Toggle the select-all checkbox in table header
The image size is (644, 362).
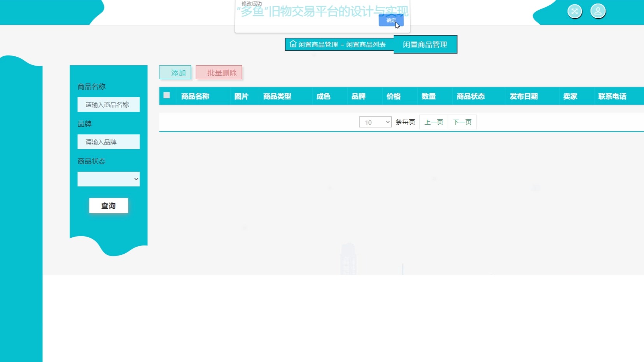pos(166,95)
